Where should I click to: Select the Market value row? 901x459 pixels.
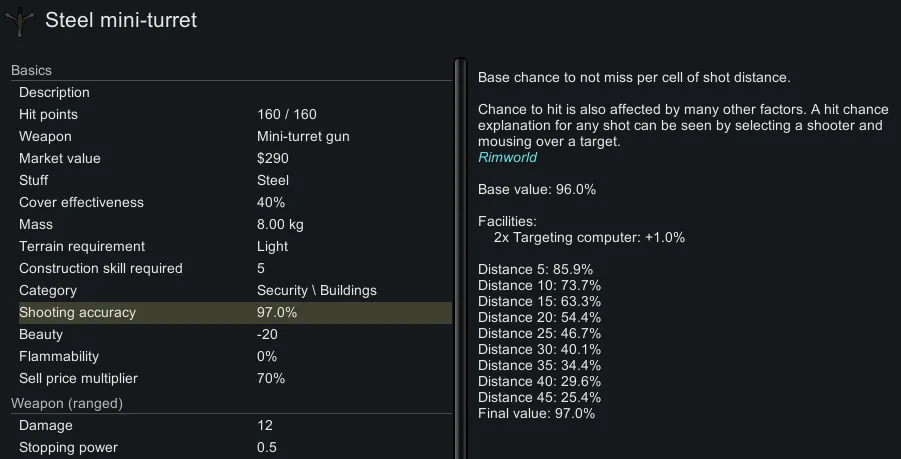[232, 158]
